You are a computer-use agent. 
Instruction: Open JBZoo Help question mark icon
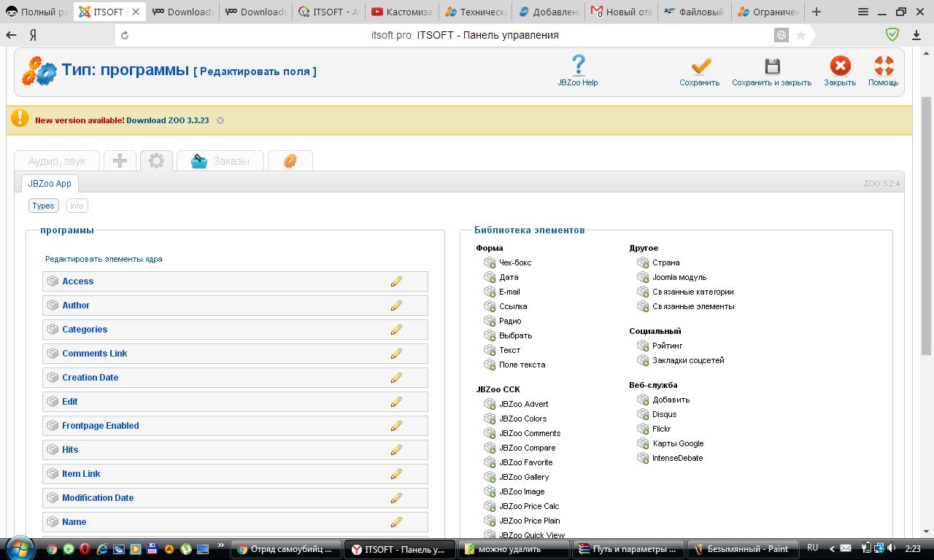(578, 66)
